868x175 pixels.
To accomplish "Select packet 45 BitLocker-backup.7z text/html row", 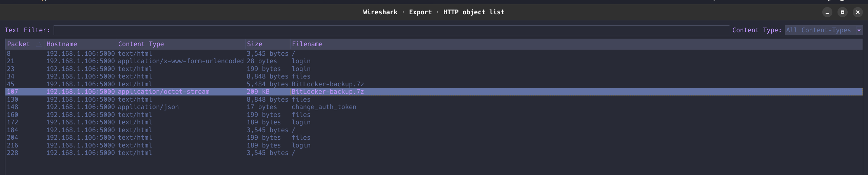I will [327, 84].
